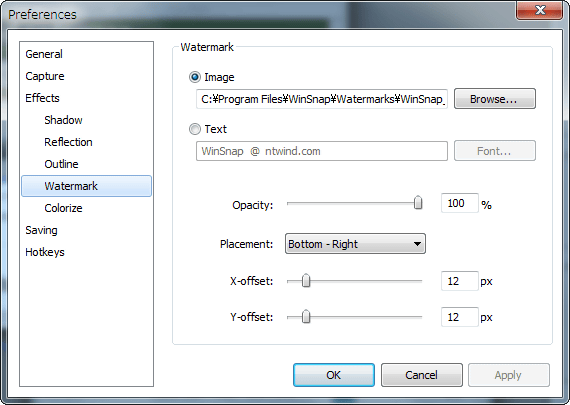Open Capture preferences section
This screenshot has height=405, width=570.
45,76
